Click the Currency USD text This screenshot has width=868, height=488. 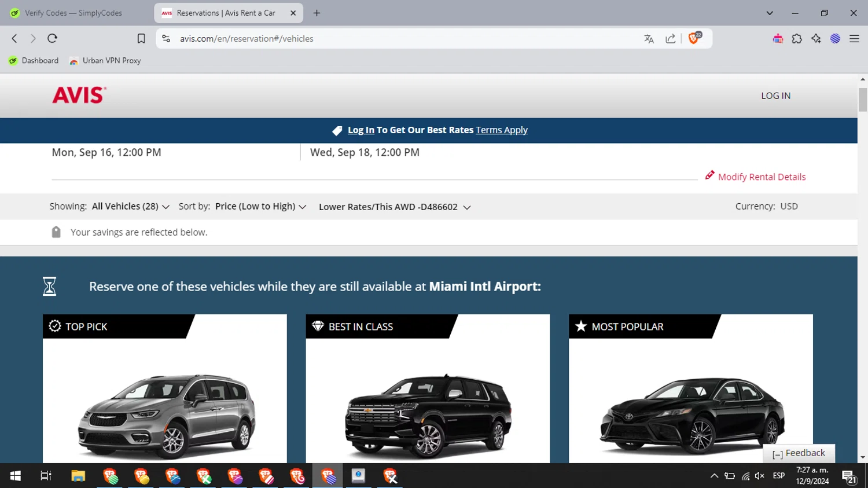pos(766,207)
